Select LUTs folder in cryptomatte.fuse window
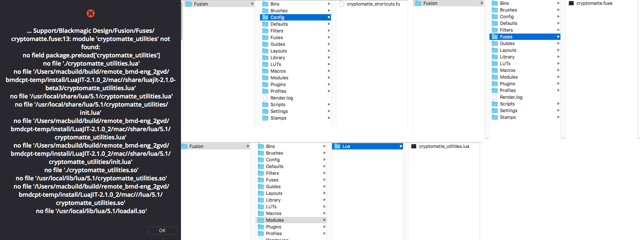This screenshot has width=644, height=240. click(525, 64)
